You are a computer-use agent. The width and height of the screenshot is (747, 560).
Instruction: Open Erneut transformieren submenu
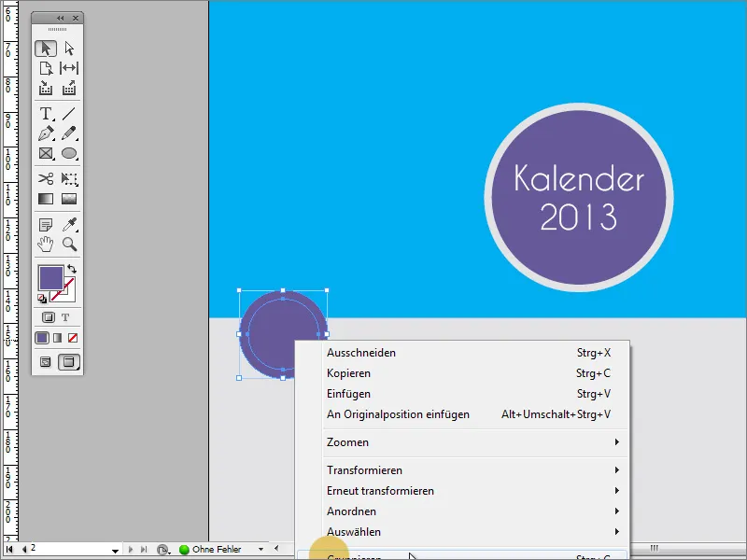463,491
